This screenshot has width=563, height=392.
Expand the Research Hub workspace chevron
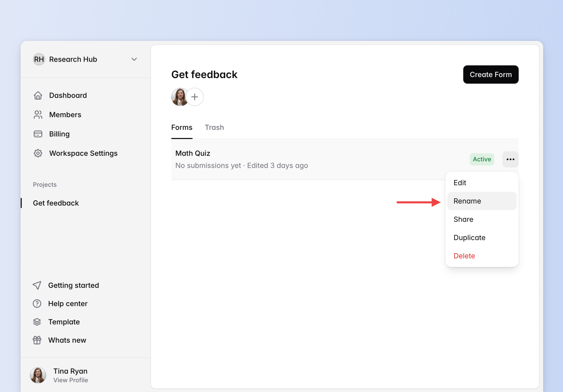click(134, 59)
